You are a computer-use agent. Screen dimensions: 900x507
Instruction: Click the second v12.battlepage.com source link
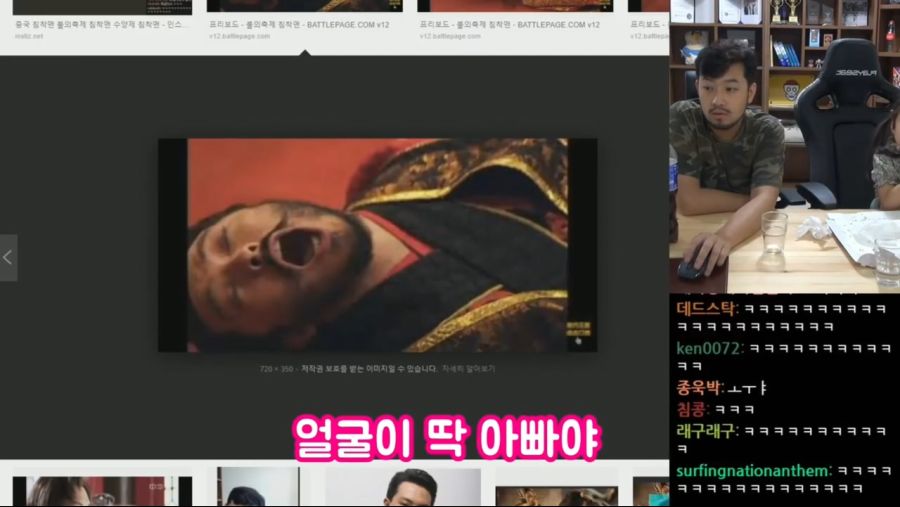pyautogui.click(x=450, y=36)
